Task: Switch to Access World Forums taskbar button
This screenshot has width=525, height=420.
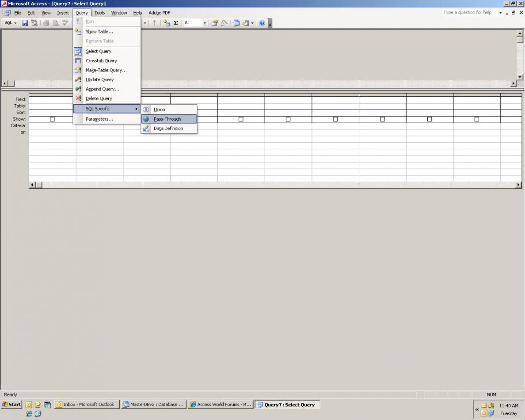Action: pos(221,404)
